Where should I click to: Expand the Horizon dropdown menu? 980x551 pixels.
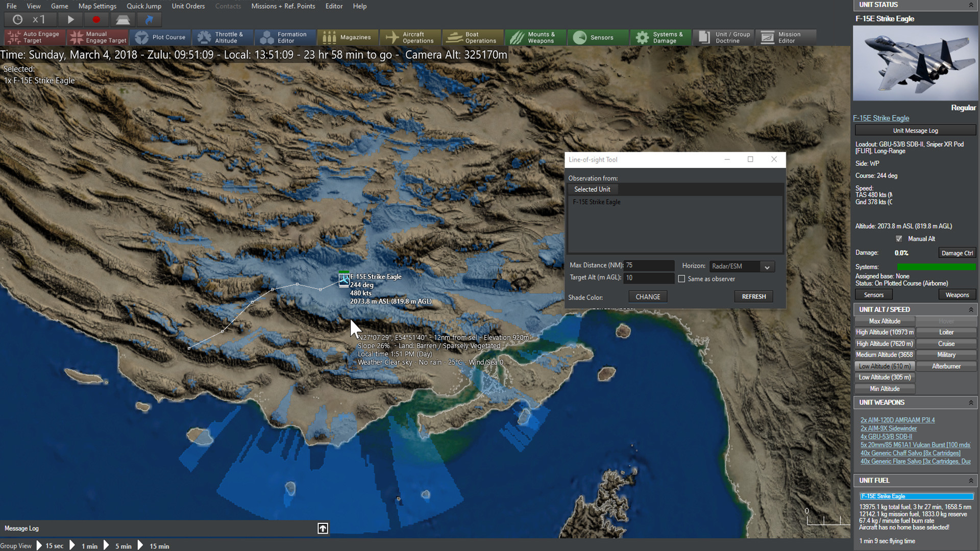pos(767,266)
